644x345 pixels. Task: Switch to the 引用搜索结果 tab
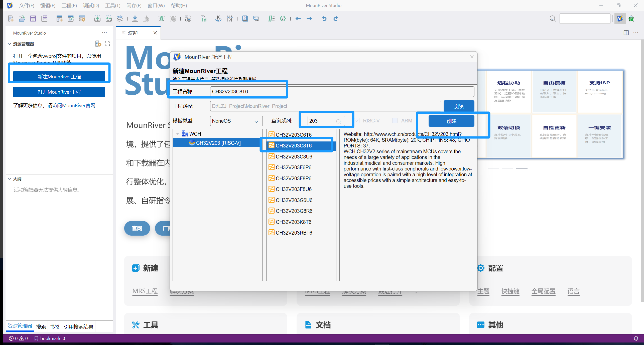[x=78, y=326]
